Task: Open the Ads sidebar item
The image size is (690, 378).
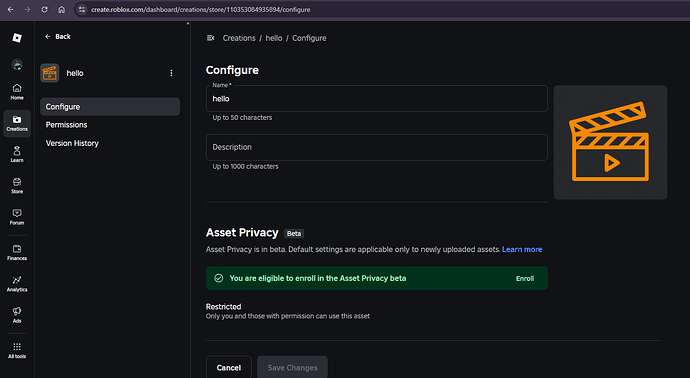Action: point(17,315)
